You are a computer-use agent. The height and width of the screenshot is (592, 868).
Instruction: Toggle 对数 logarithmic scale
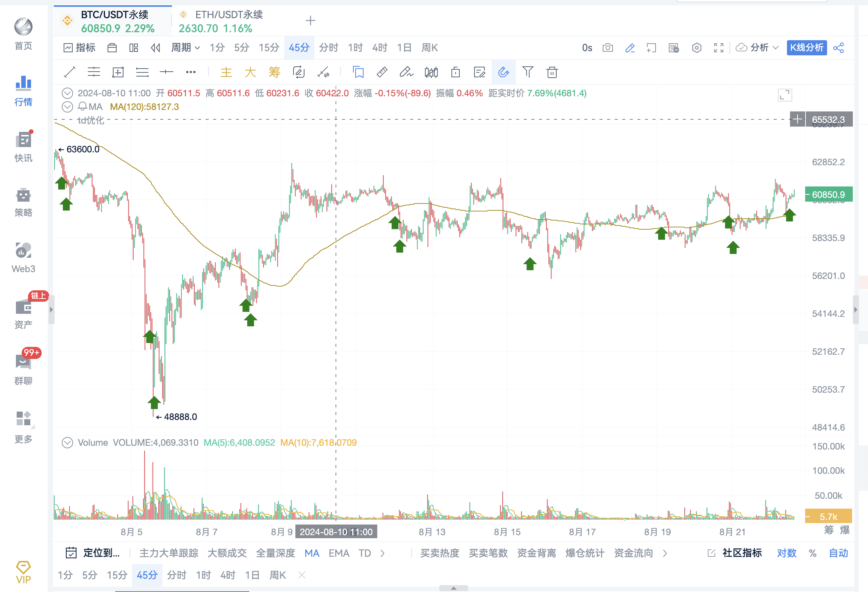[x=787, y=553]
